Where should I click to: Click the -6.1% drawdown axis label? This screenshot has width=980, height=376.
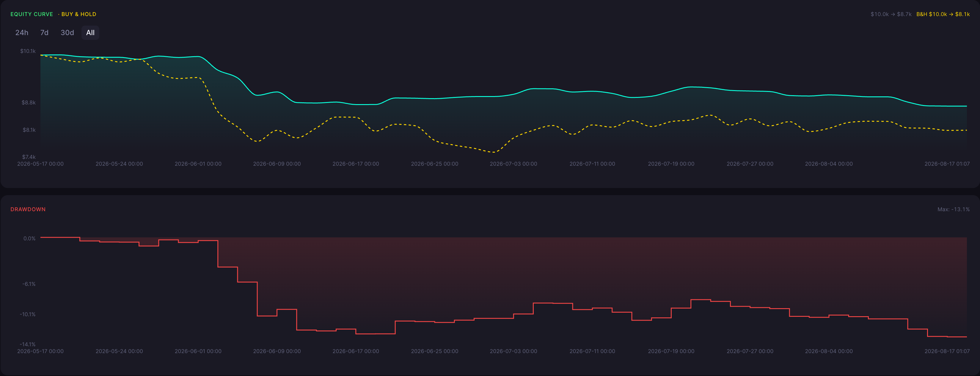[29, 284]
